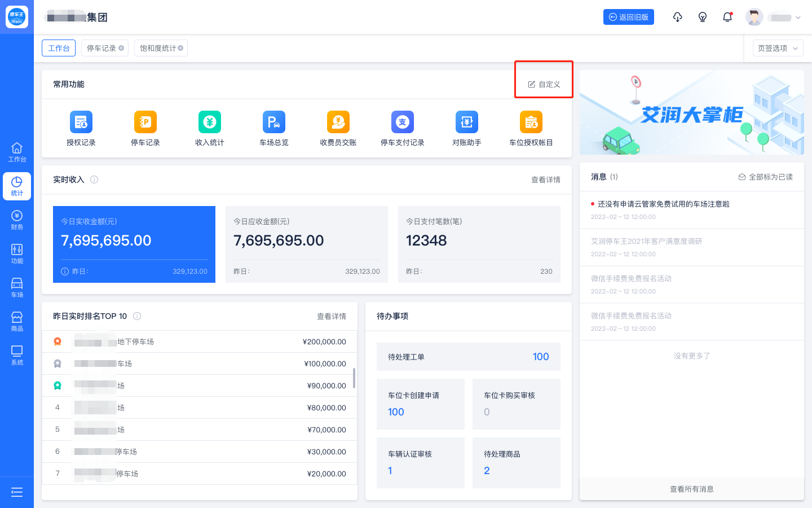Mark all messages read with 全部标为已读
The width and height of the screenshot is (812, 508).
click(766, 177)
